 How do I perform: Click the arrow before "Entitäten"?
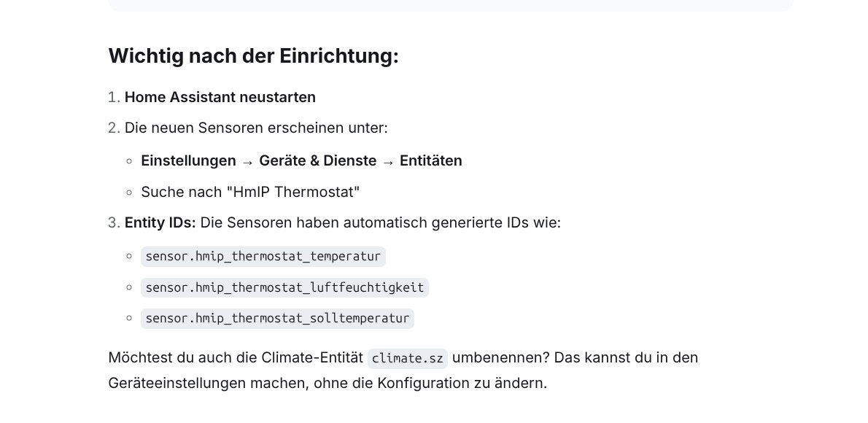pos(388,161)
